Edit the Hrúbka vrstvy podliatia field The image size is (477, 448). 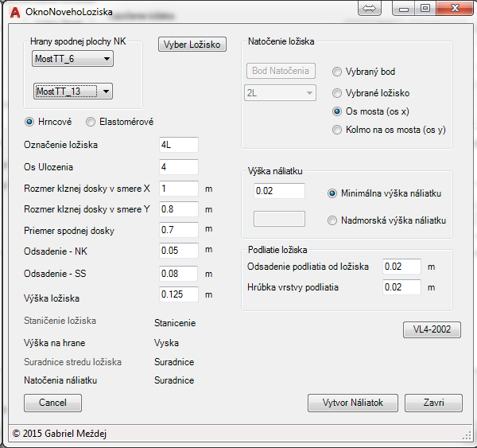coord(401,286)
